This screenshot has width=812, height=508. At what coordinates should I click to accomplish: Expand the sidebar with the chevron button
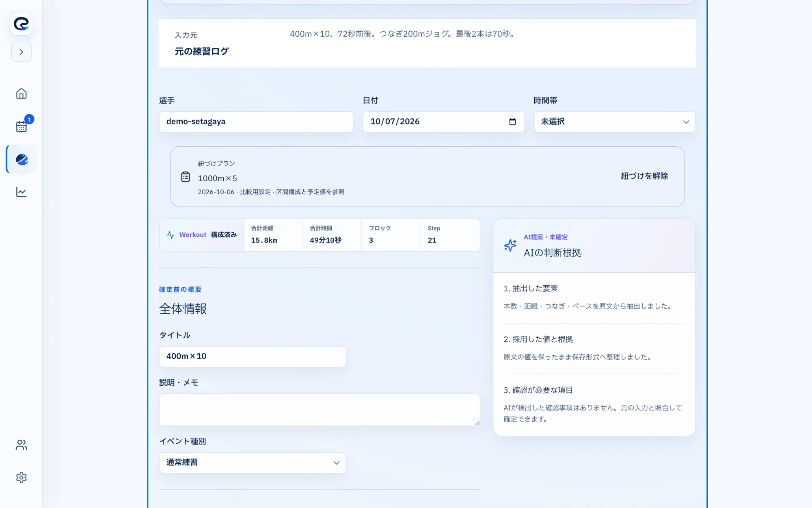tap(22, 52)
